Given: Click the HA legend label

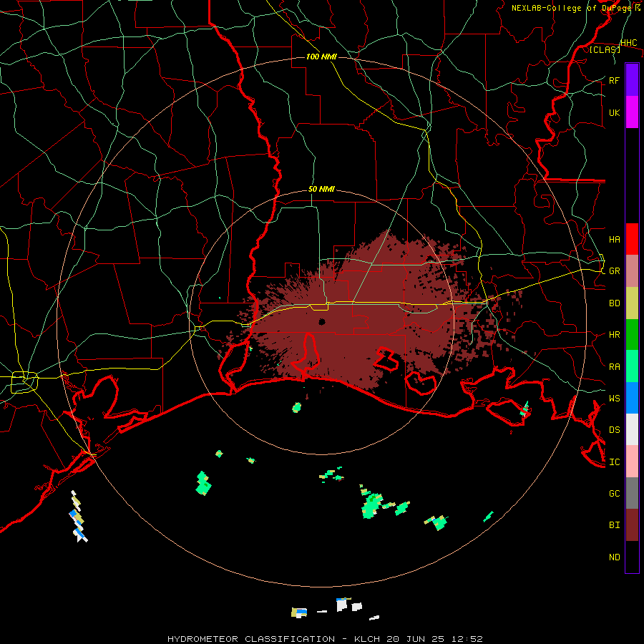Looking at the screenshot, I should coord(614,239).
